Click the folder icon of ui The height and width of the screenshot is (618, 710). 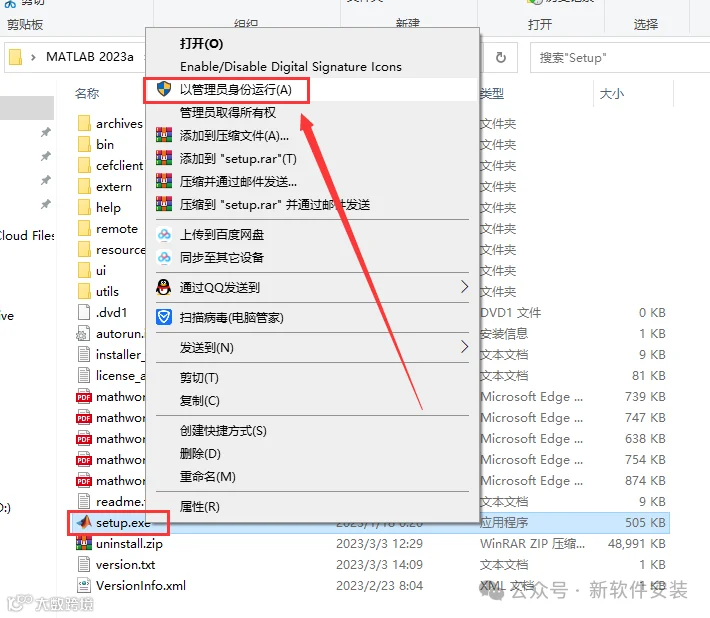84,270
